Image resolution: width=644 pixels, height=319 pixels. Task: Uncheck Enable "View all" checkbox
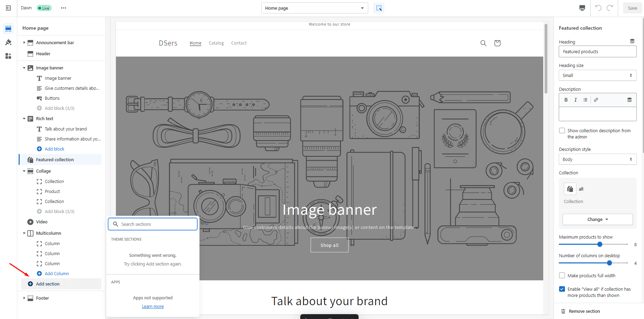pyautogui.click(x=562, y=289)
